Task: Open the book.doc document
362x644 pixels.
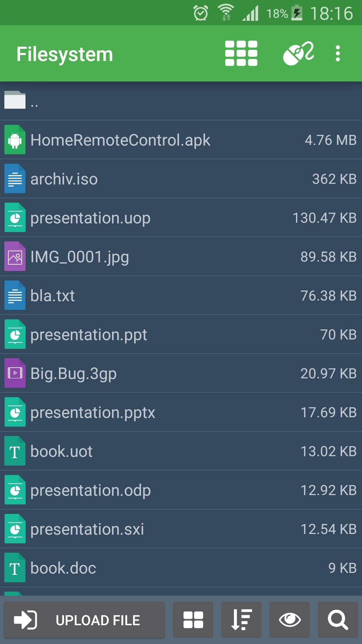Action: click(63, 568)
